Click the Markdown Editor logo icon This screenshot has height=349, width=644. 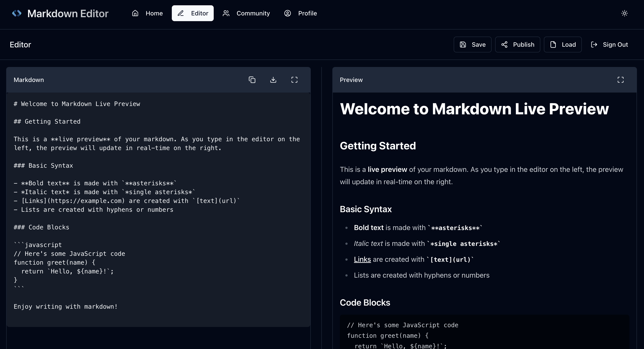[17, 13]
